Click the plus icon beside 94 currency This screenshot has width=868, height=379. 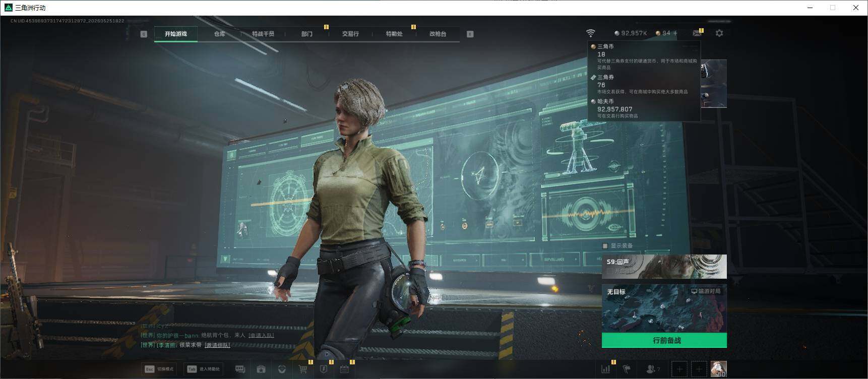(x=675, y=33)
